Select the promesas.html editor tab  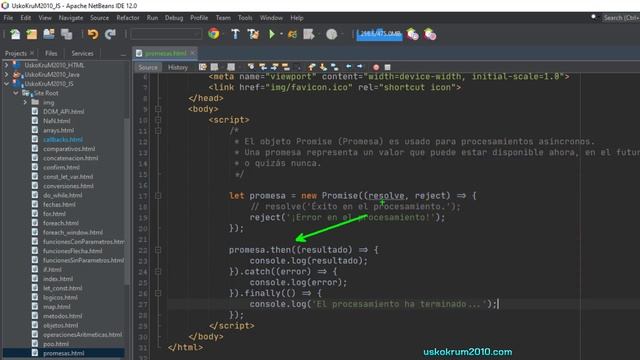click(x=165, y=53)
